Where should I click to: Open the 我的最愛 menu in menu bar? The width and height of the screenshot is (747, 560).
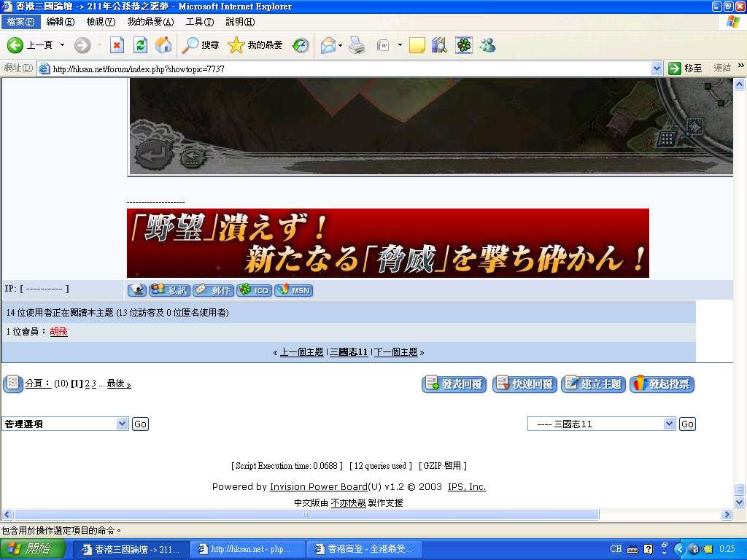(x=150, y=22)
